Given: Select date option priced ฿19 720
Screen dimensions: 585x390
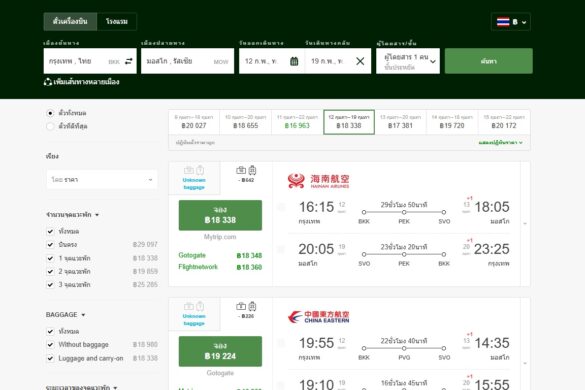Looking at the screenshot, I should coord(452,122).
